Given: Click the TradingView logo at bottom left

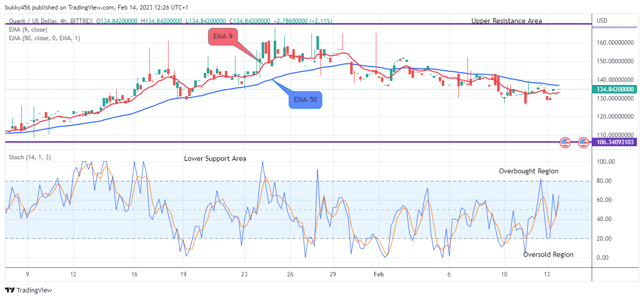Looking at the screenshot, I should click(x=29, y=290).
